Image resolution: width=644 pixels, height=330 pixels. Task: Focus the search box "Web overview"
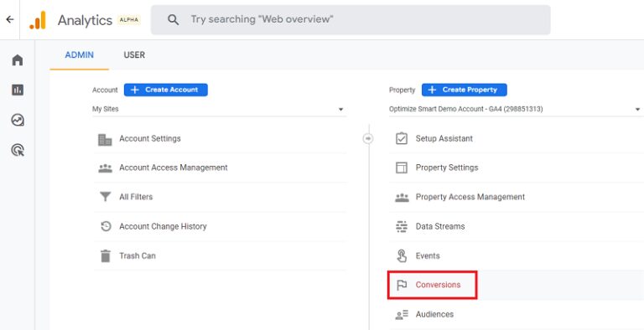pyautogui.click(x=351, y=20)
